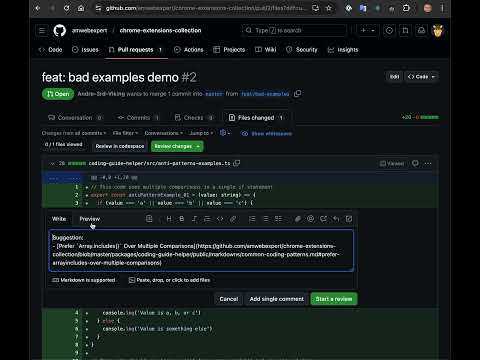Open the issues icon in GitHub header
Viewport: 480px width, 360px height.
(x=389, y=31)
